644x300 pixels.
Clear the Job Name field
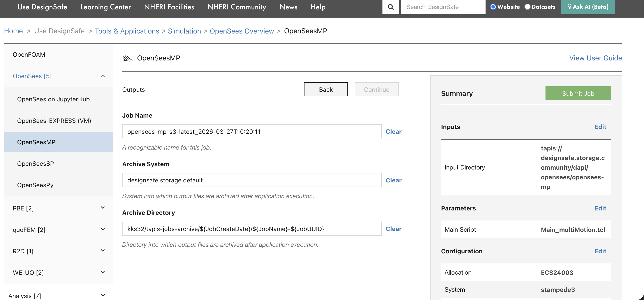[x=394, y=132]
